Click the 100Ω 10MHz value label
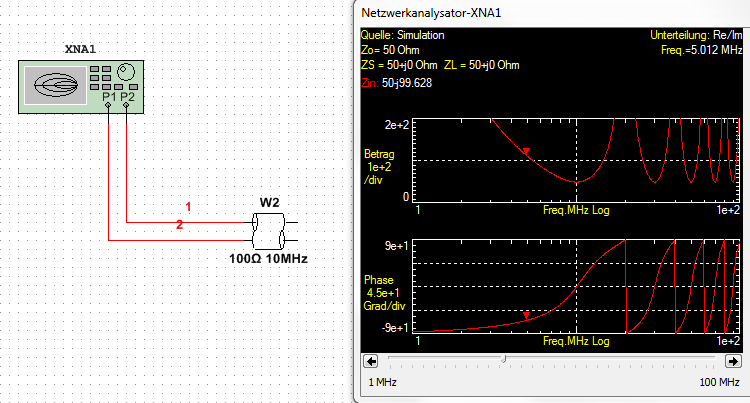 pyautogui.click(x=268, y=259)
